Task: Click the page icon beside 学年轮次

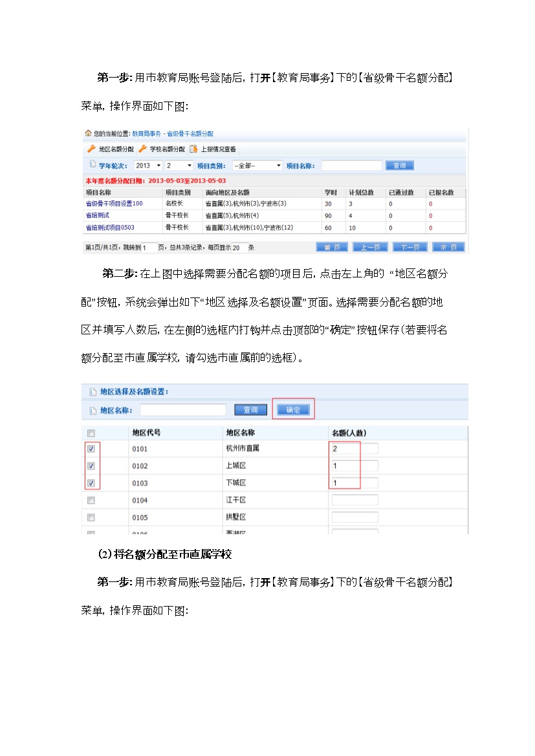Action: 92,165
